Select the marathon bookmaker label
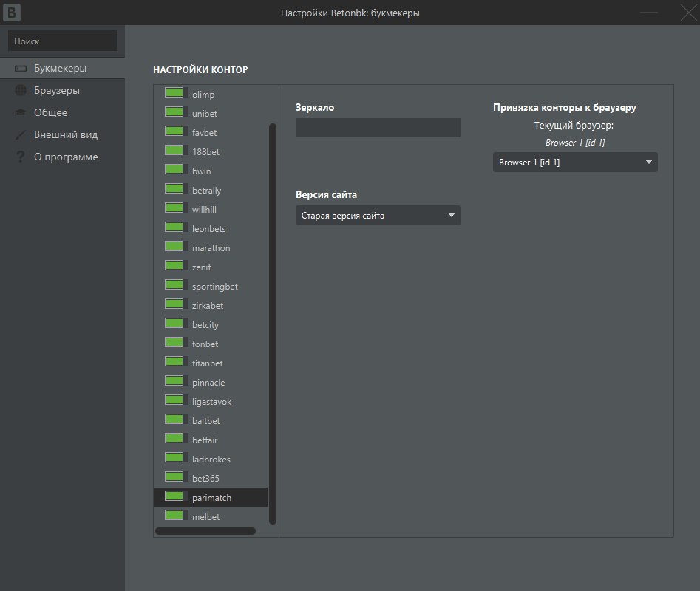 211,248
